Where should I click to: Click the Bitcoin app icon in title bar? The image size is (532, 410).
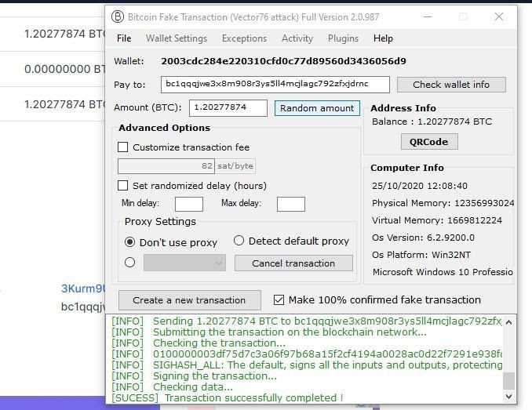118,16
